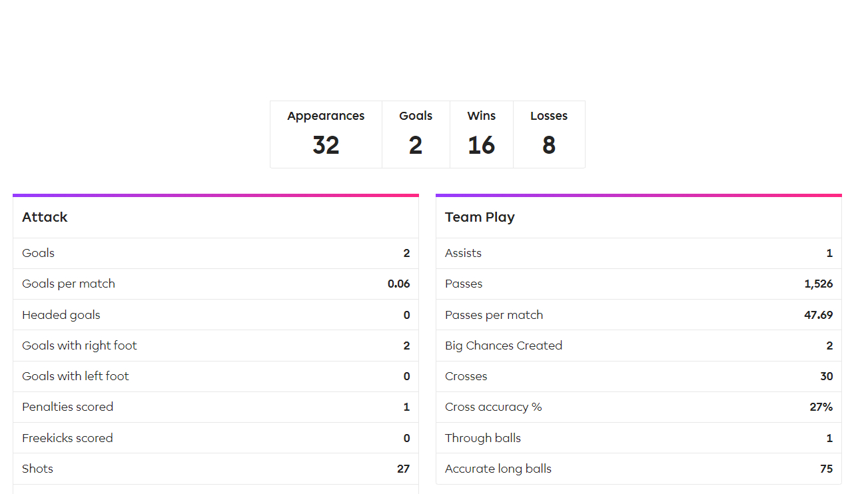Image resolution: width=868 pixels, height=494 pixels.
Task: Click the Appearances stat box showing 32
Action: tap(326, 134)
